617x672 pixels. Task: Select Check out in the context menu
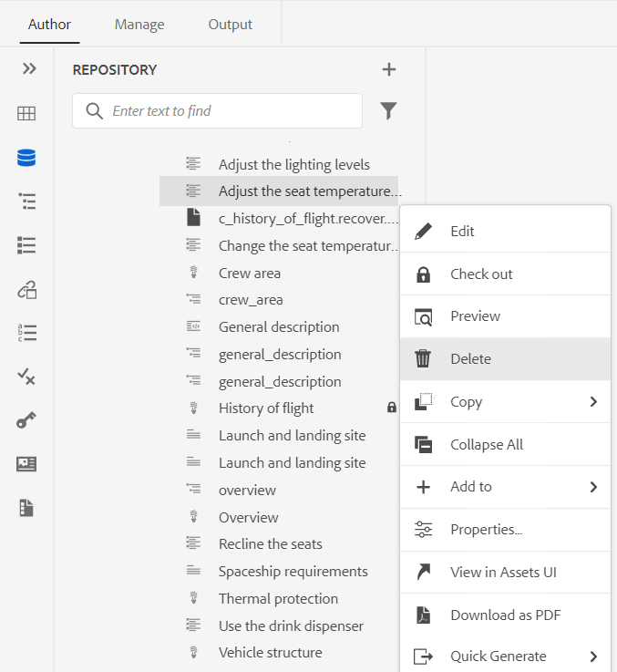pyautogui.click(x=481, y=274)
